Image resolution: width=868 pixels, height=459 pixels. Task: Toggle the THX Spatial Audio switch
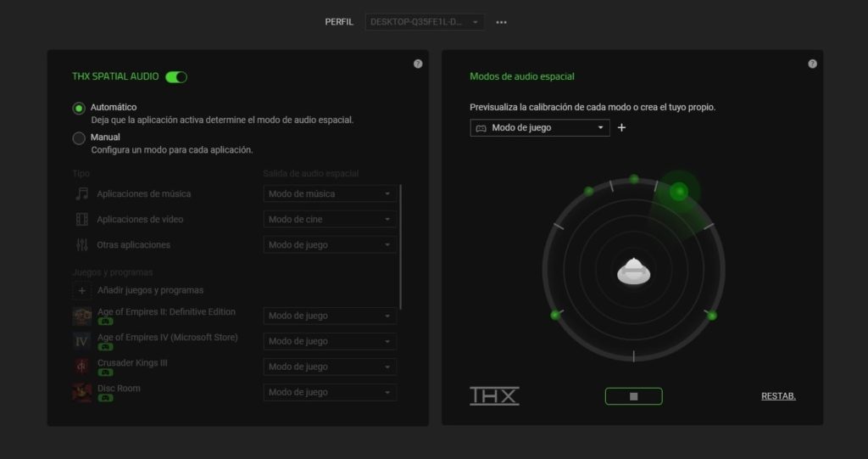pos(176,77)
